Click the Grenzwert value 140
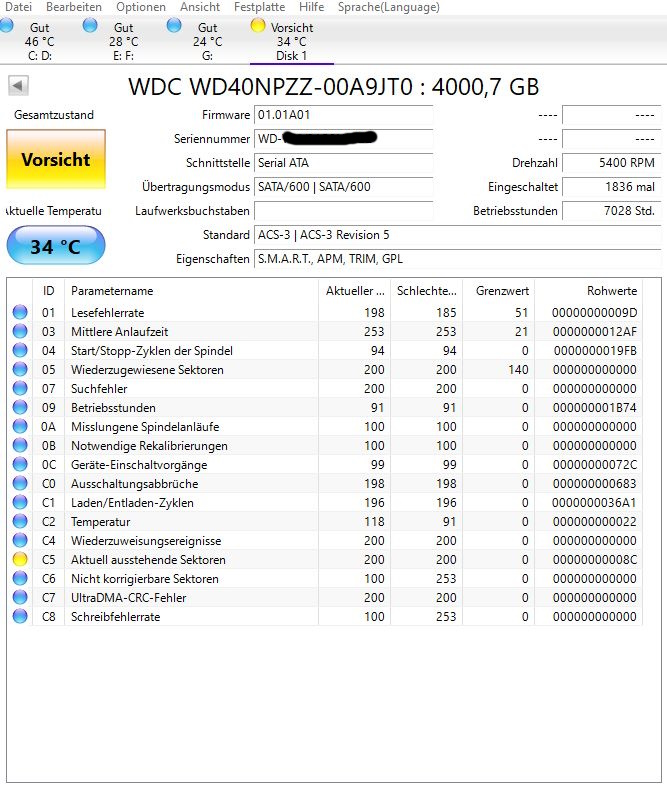The height and width of the screenshot is (788, 667). pos(518,369)
